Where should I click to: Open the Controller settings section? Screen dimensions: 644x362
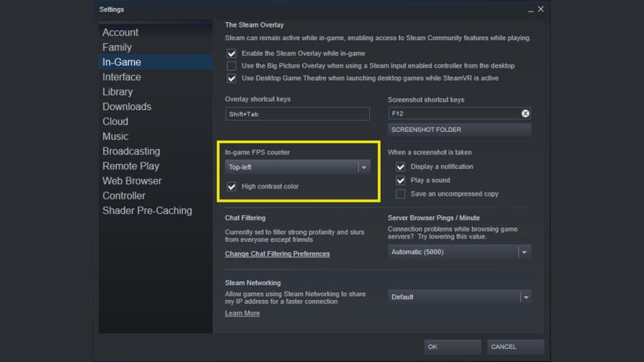124,195
